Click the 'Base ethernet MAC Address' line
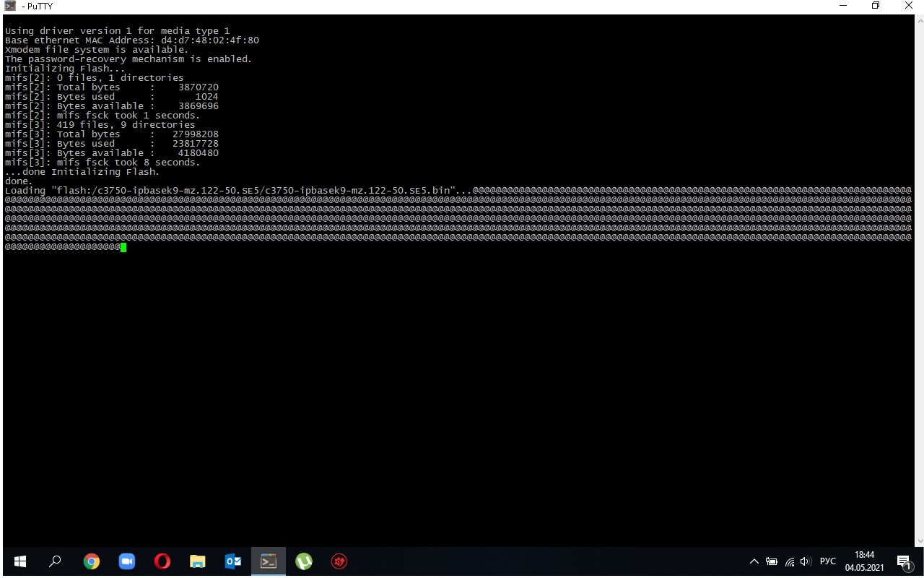The width and height of the screenshot is (924, 578). click(131, 40)
